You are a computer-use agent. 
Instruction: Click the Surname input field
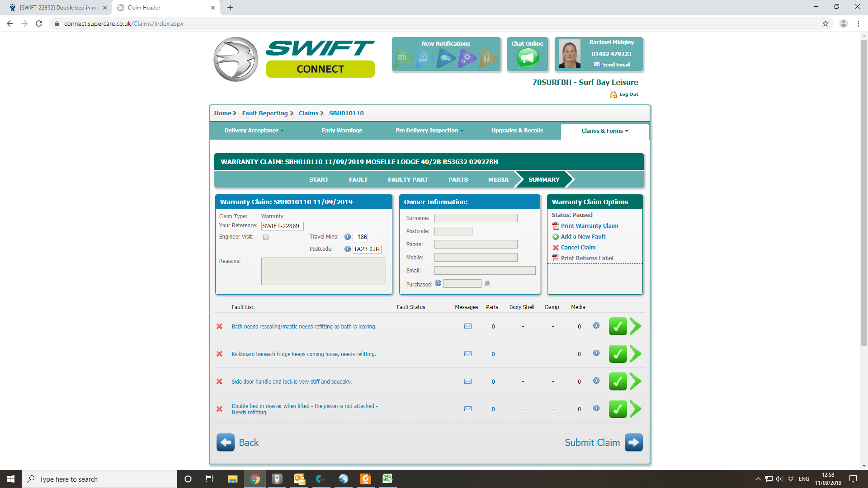476,218
